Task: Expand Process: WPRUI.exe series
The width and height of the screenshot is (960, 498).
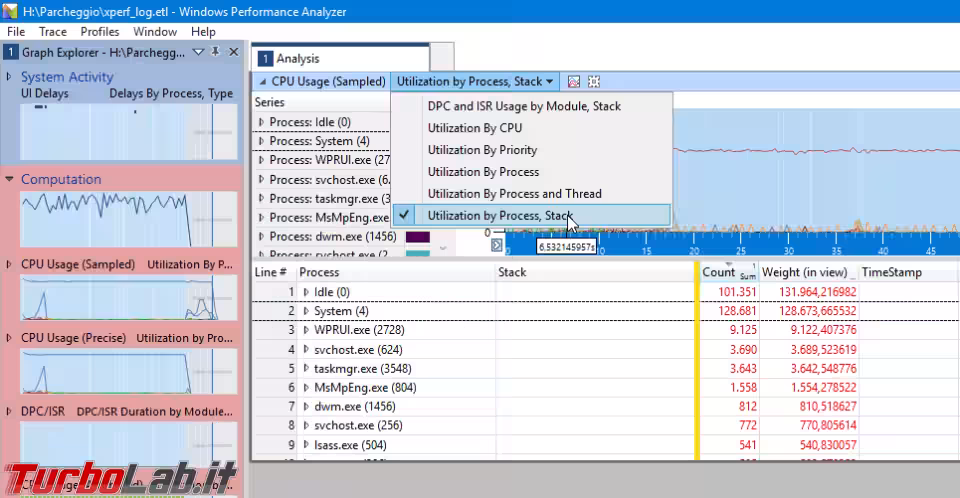Action: 261,160
